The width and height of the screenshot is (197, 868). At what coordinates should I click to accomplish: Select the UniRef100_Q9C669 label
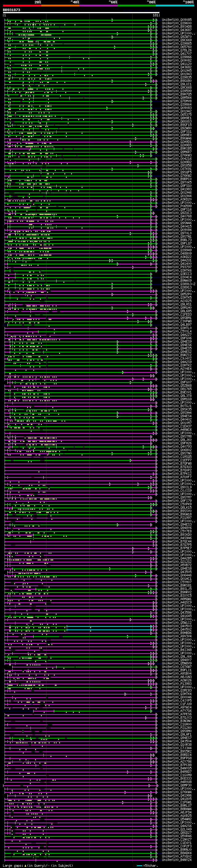tap(177, 40)
